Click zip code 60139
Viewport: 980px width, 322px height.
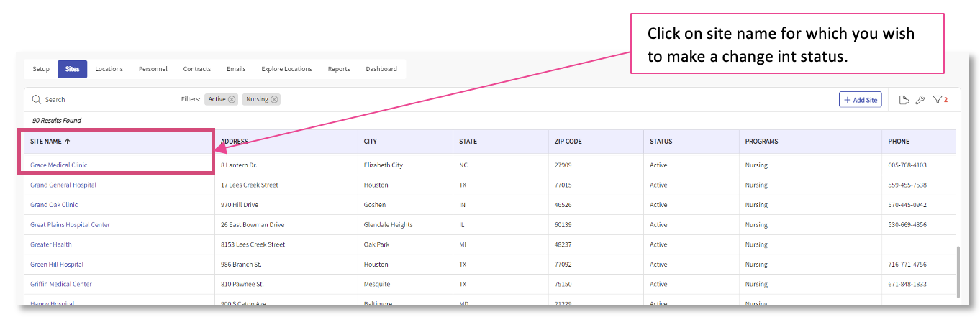(x=563, y=225)
